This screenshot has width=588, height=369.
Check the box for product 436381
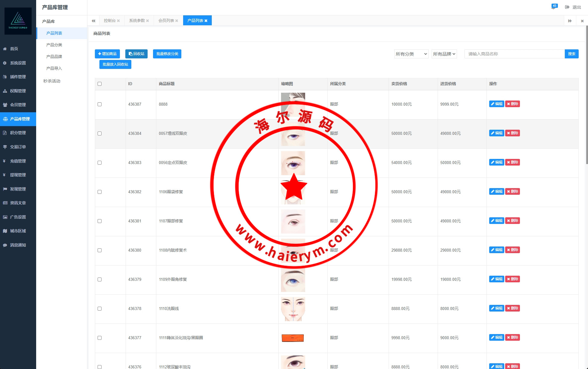[100, 221]
